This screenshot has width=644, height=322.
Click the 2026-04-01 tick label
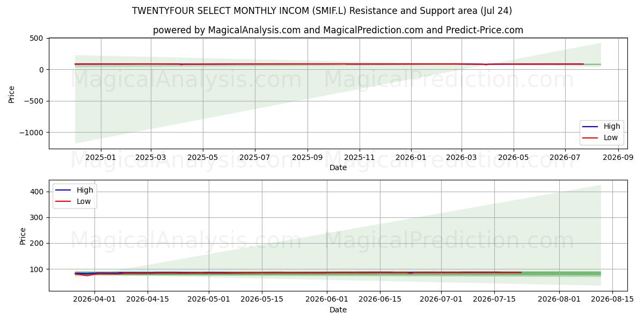94,299
